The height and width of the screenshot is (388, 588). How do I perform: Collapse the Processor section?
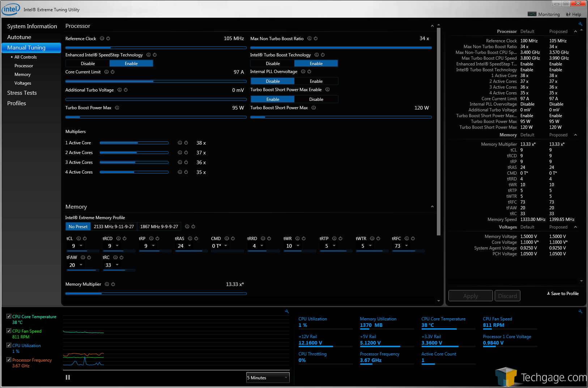432,26
